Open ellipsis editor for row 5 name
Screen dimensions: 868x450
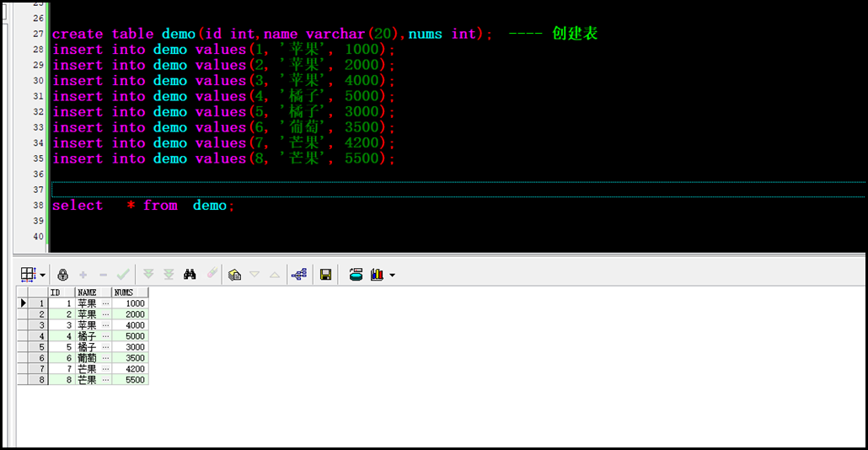pyautogui.click(x=105, y=347)
